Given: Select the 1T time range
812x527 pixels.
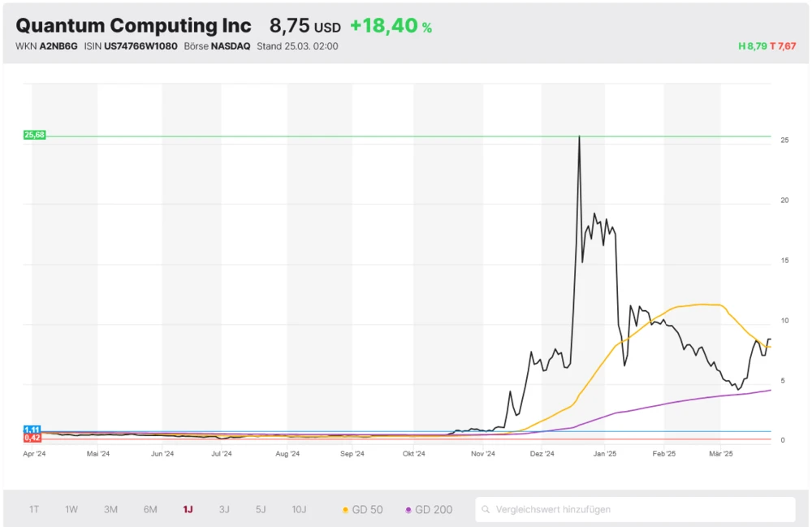Looking at the screenshot, I should [x=34, y=510].
